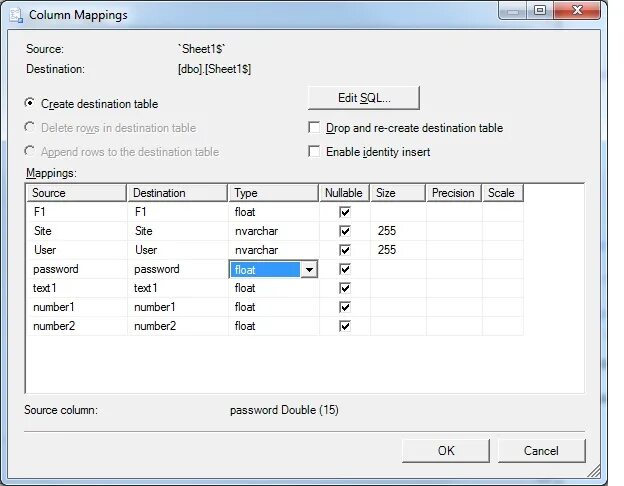Toggle Nullable checkbox for password row
Screen dimensions: 624x486
345,269
